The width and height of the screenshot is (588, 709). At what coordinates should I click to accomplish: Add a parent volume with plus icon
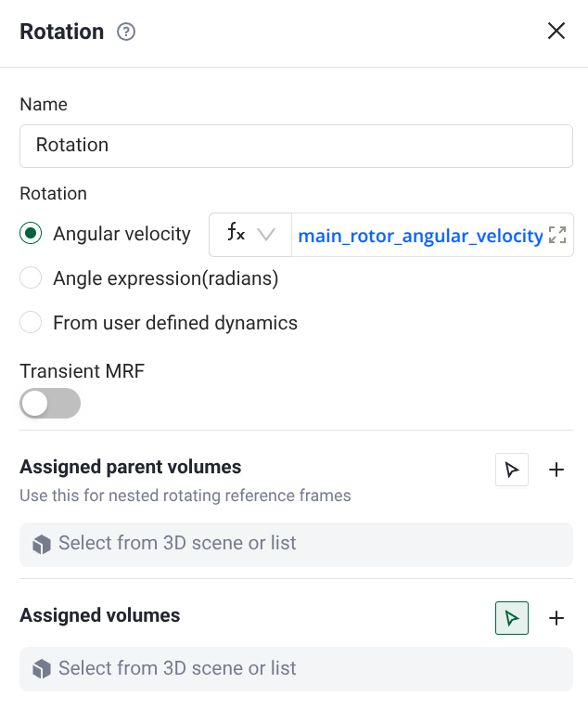tap(556, 470)
